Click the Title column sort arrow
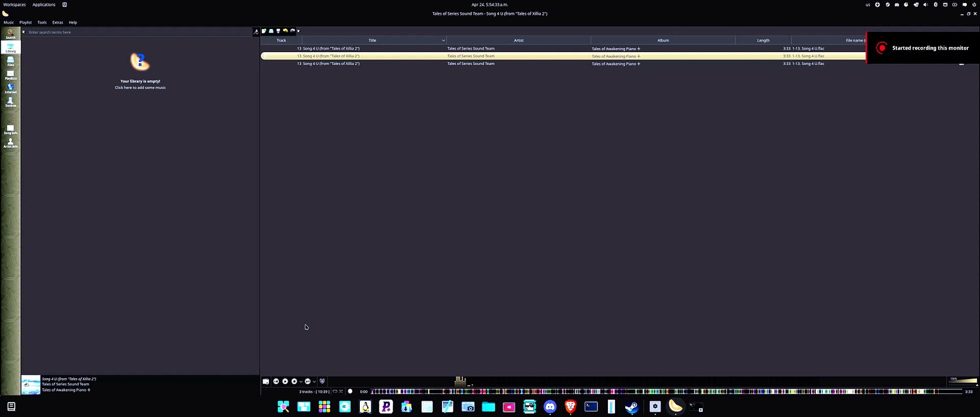 pyautogui.click(x=443, y=41)
